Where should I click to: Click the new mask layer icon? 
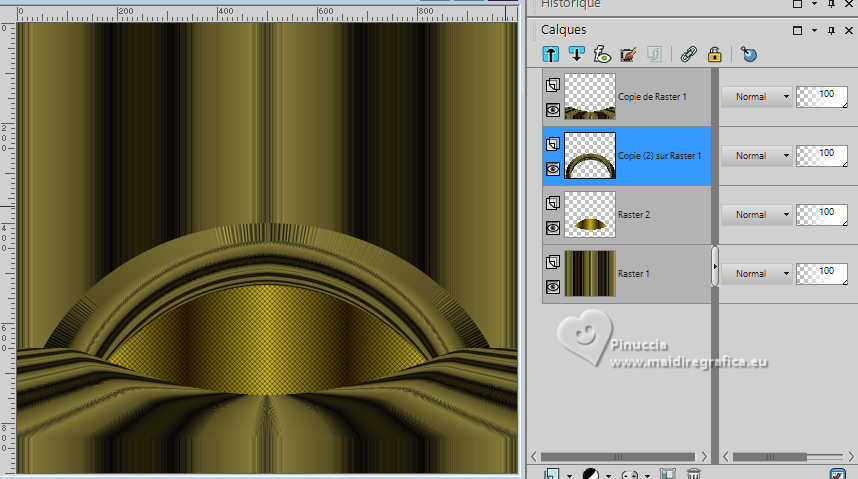[x=629, y=474]
